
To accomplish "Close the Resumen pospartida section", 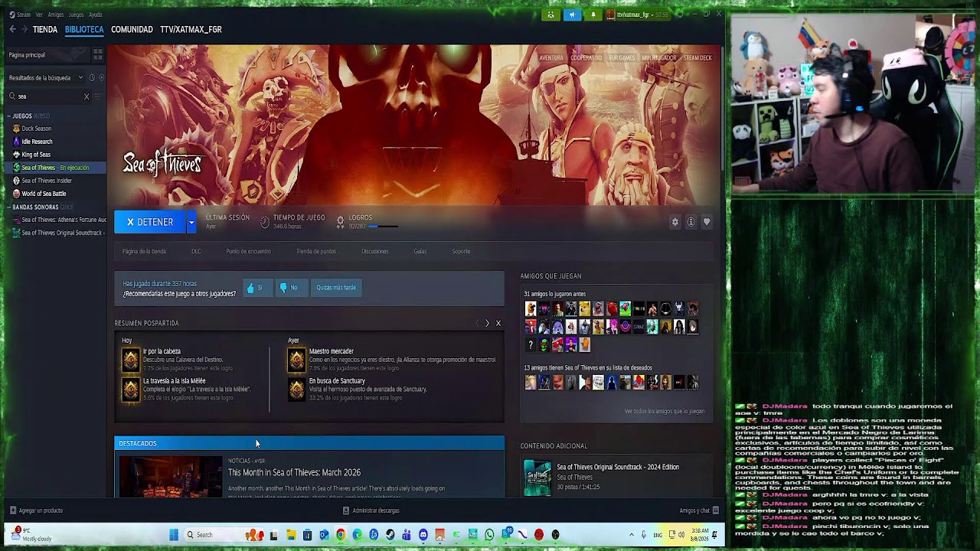I will pos(498,323).
